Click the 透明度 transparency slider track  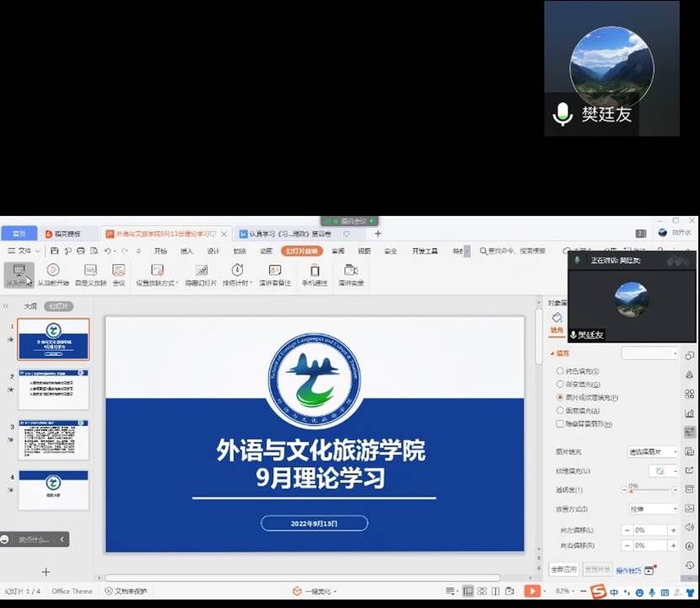point(650,490)
